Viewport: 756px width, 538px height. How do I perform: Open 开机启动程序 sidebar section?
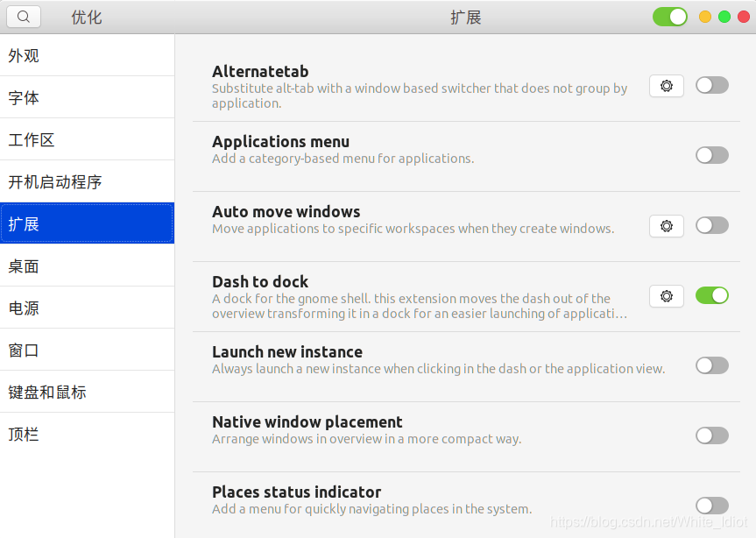[x=87, y=181]
